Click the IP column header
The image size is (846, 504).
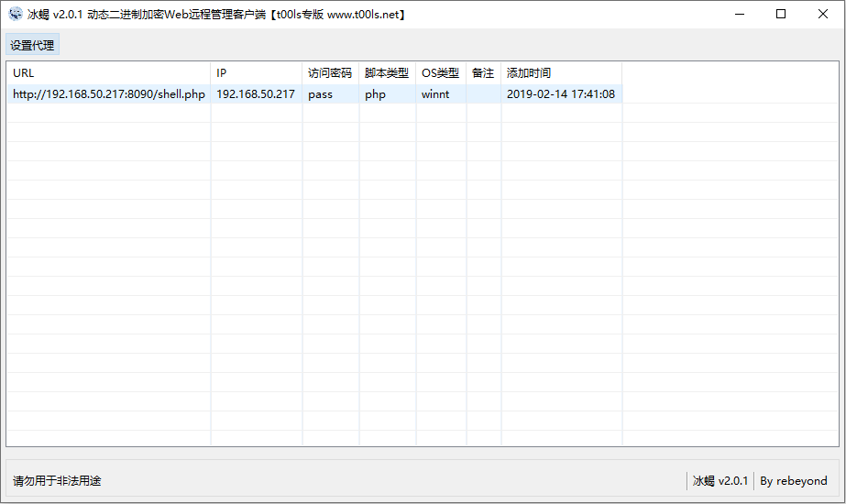click(257, 73)
